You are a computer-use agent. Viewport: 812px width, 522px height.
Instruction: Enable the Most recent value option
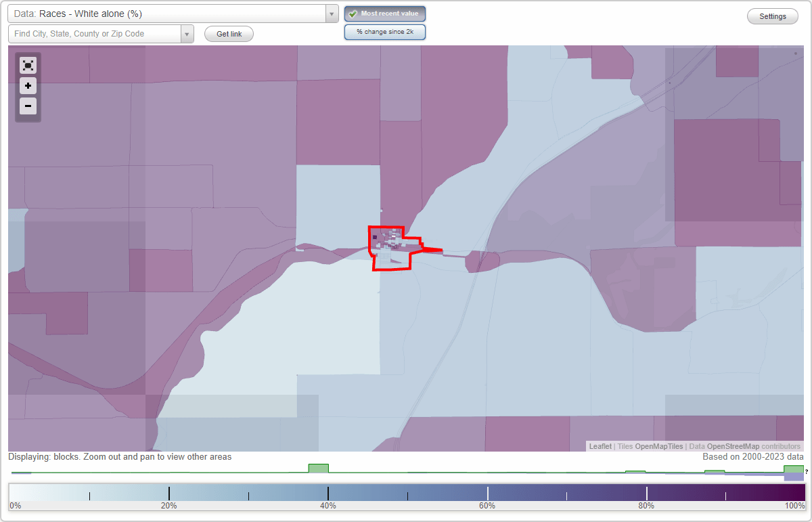[385, 14]
